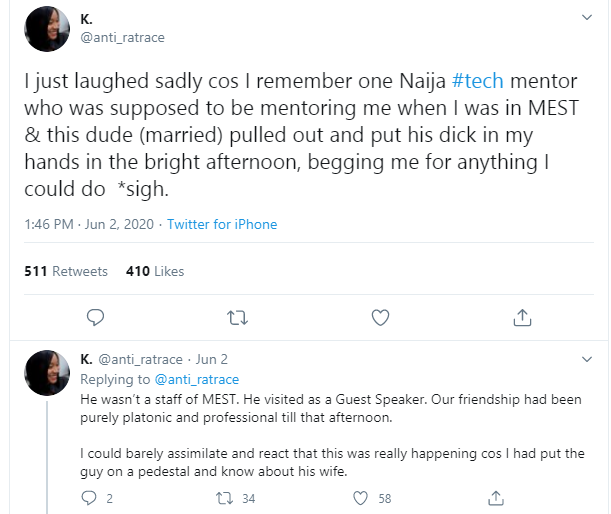Like the follow-up tweet with 58 likes
The height and width of the screenshot is (514, 611).
coord(357,497)
